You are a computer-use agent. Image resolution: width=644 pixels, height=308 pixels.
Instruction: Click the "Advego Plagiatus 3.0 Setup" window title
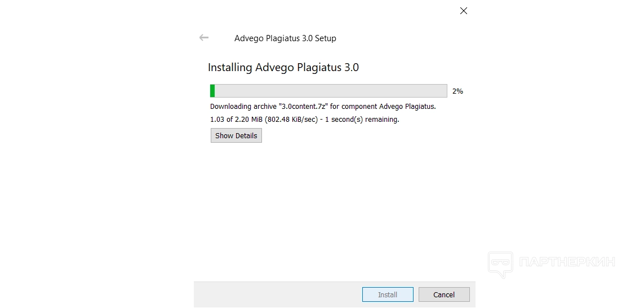click(285, 38)
